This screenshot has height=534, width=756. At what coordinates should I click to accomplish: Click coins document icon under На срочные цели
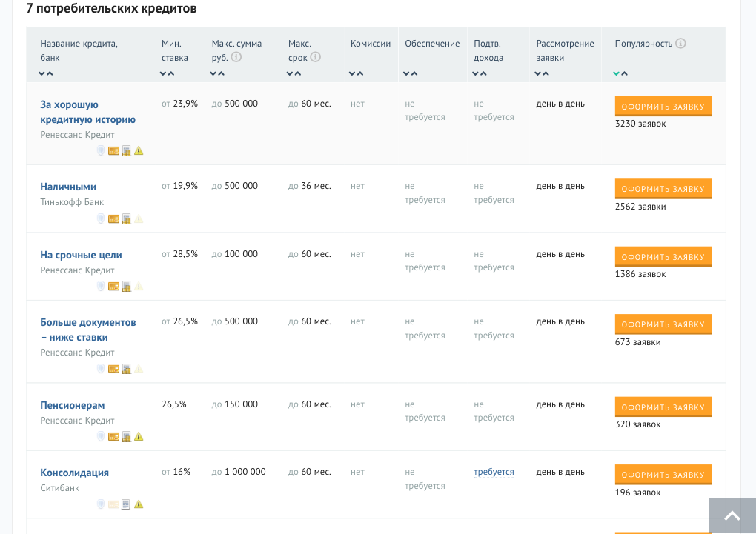[126, 287]
